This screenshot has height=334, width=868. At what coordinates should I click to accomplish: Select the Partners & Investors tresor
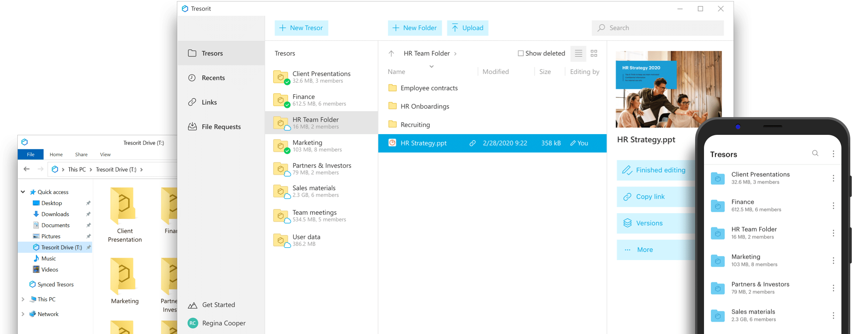321,168
